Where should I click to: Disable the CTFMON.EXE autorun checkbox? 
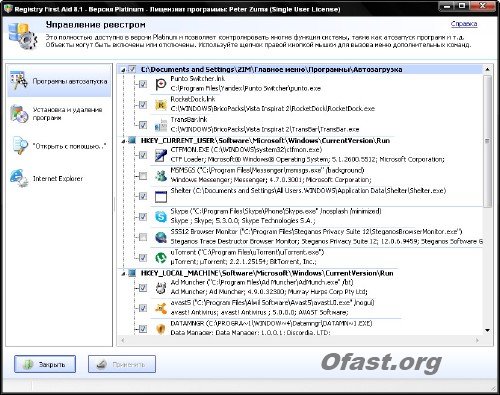pos(143,155)
